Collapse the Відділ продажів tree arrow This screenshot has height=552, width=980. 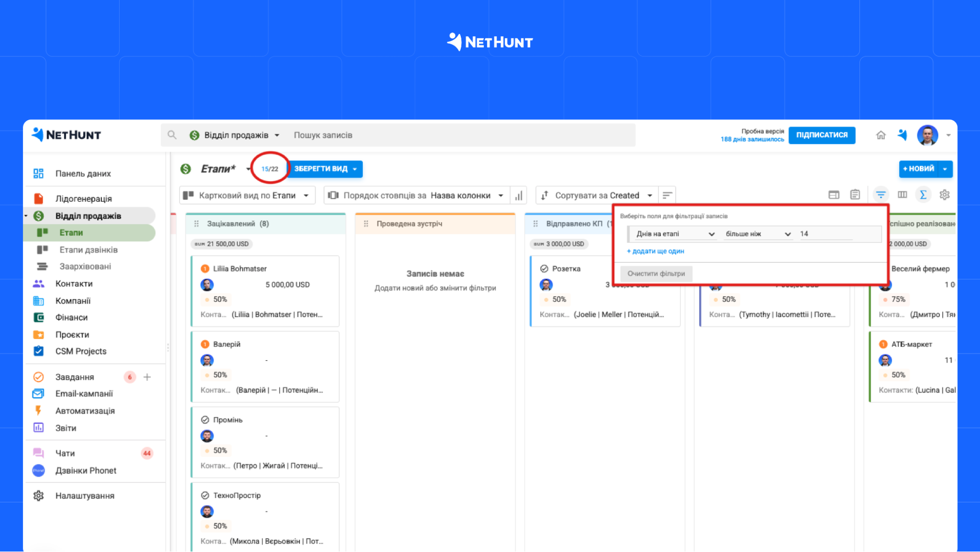[26, 216]
